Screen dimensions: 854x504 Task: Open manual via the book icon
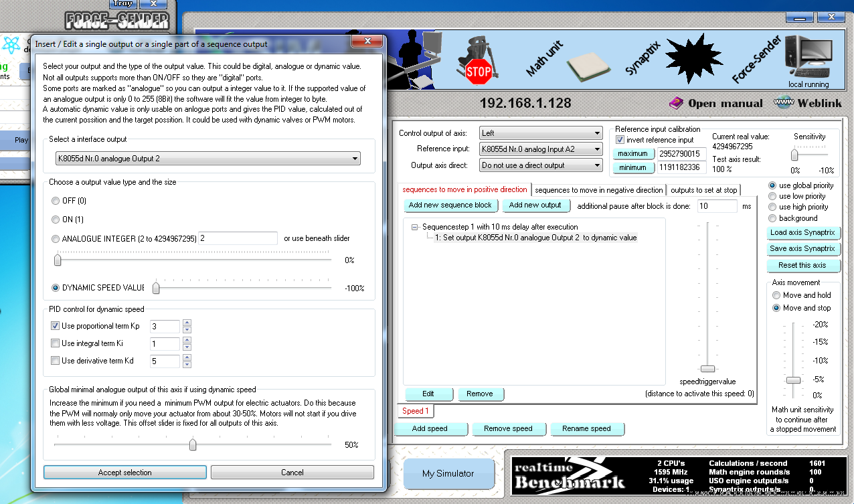(x=676, y=103)
